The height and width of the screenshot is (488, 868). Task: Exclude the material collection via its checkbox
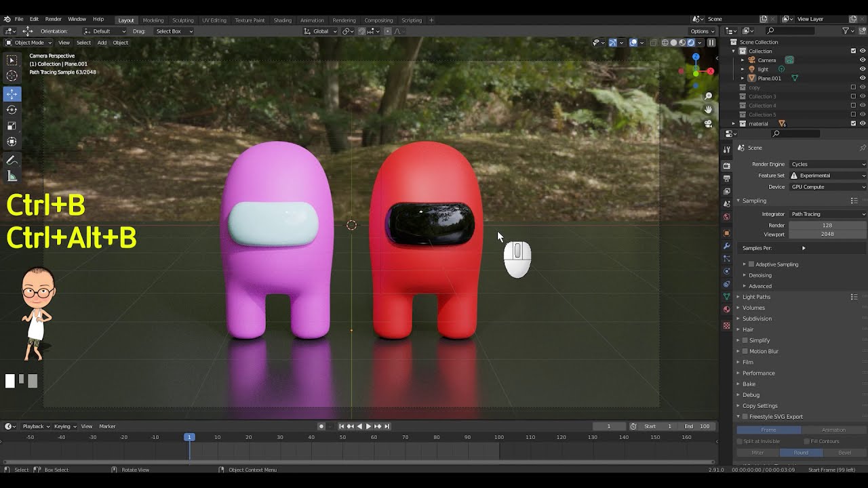(853, 123)
